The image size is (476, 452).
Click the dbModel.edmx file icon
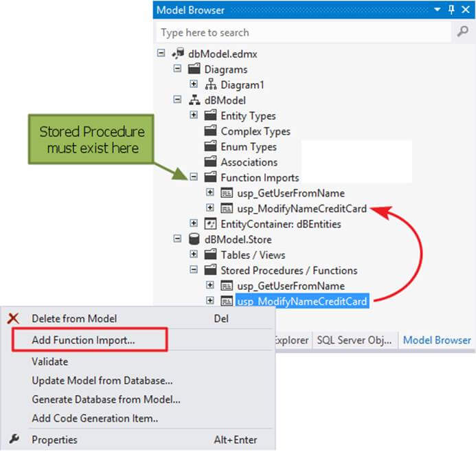pyautogui.click(x=179, y=54)
